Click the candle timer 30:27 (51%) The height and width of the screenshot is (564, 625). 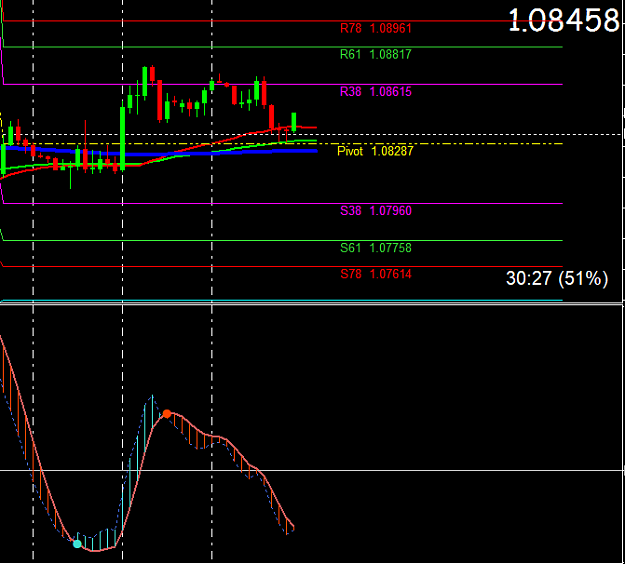click(x=557, y=278)
